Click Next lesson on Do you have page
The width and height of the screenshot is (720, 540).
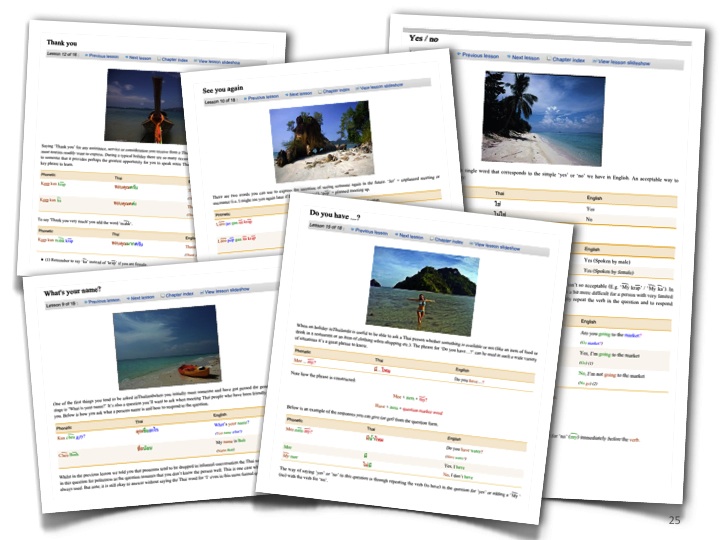tap(411, 236)
